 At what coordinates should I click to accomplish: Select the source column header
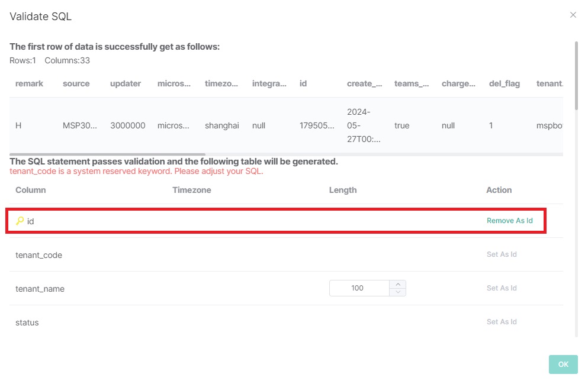[x=76, y=83]
